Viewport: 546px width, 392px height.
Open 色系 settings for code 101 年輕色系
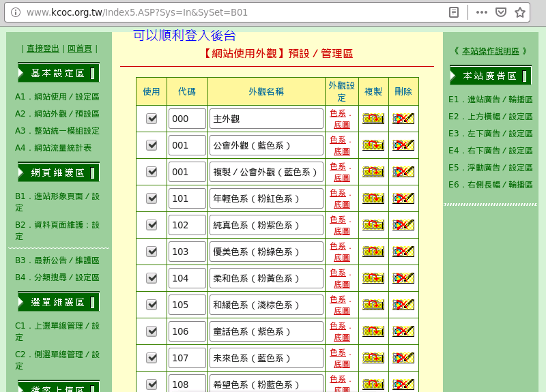338,193
